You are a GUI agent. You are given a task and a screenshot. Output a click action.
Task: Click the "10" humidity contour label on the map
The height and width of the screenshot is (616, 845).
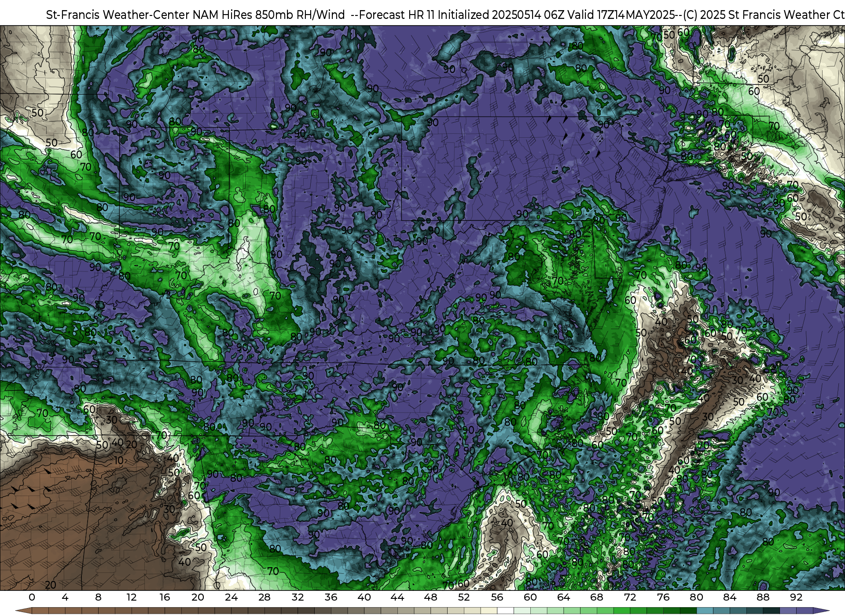click(x=119, y=460)
